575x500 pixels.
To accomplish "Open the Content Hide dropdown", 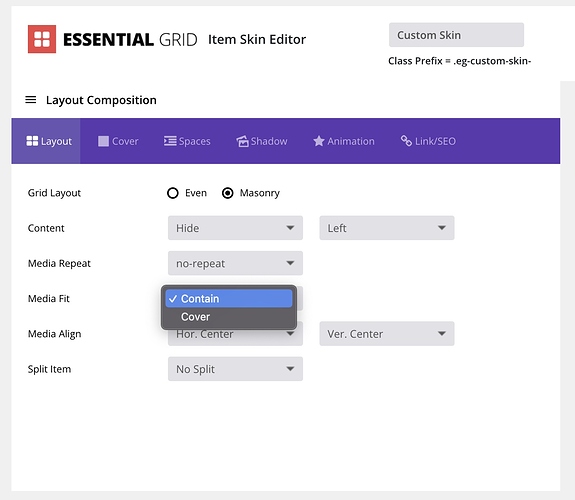I will [235, 228].
